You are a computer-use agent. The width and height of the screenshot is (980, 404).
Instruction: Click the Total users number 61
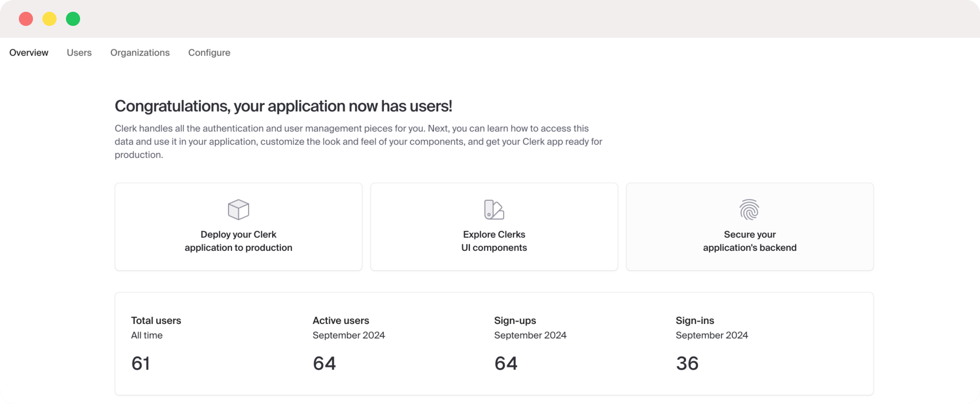(141, 363)
